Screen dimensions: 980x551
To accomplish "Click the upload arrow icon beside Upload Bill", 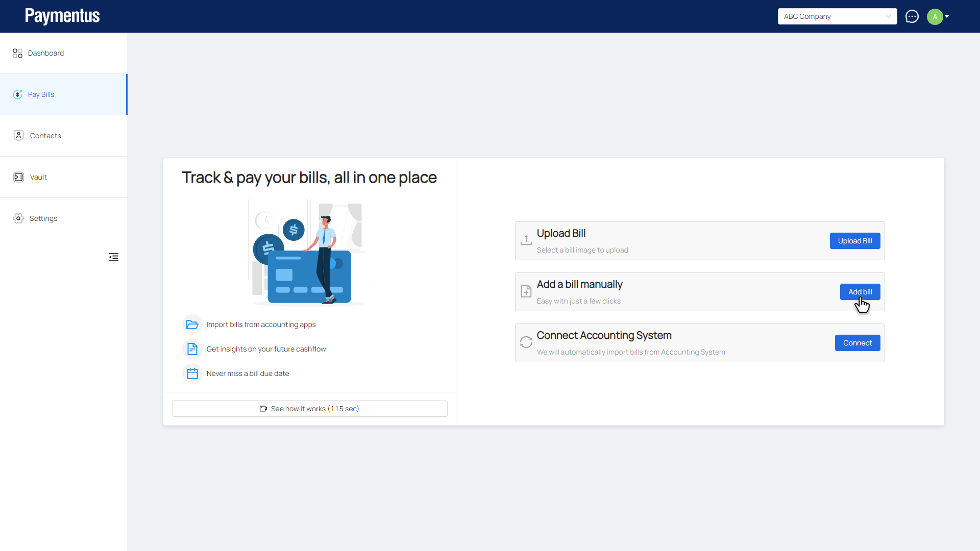I will pos(526,240).
